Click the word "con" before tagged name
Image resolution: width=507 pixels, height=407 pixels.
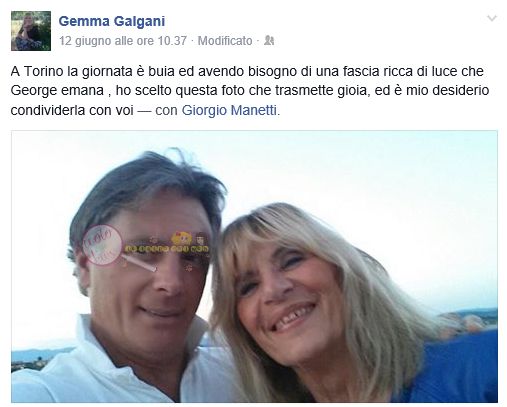pos(166,110)
